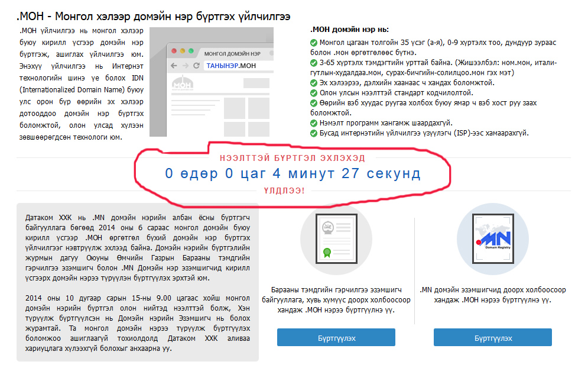This screenshot has width=588, height=371.
Task: Click the .MN Domain Registry logo icon
Action: (x=493, y=239)
